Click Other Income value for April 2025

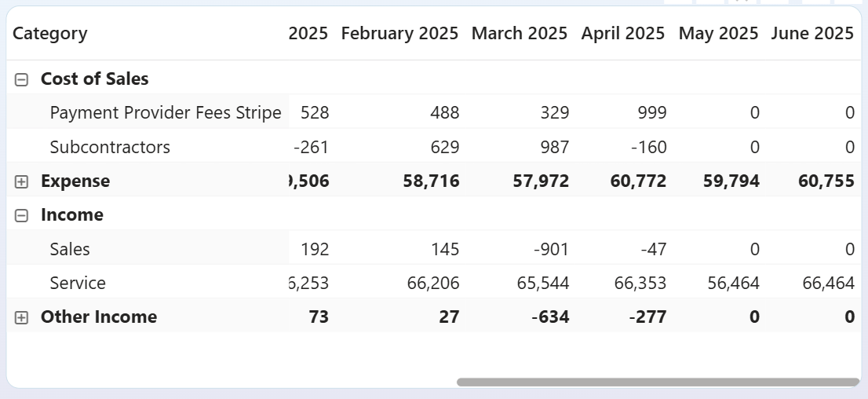[x=647, y=317]
